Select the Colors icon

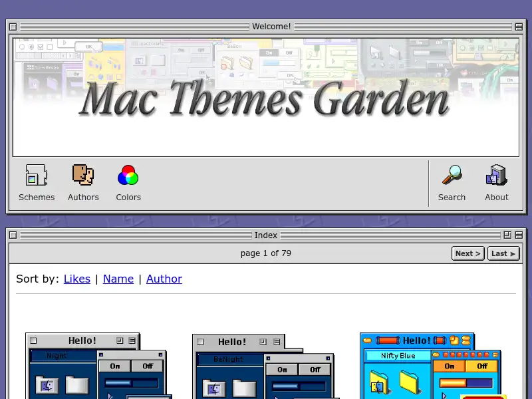[x=128, y=175]
